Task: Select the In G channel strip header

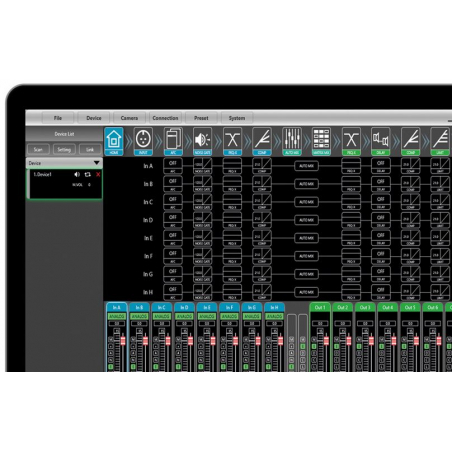Action: tap(252, 307)
